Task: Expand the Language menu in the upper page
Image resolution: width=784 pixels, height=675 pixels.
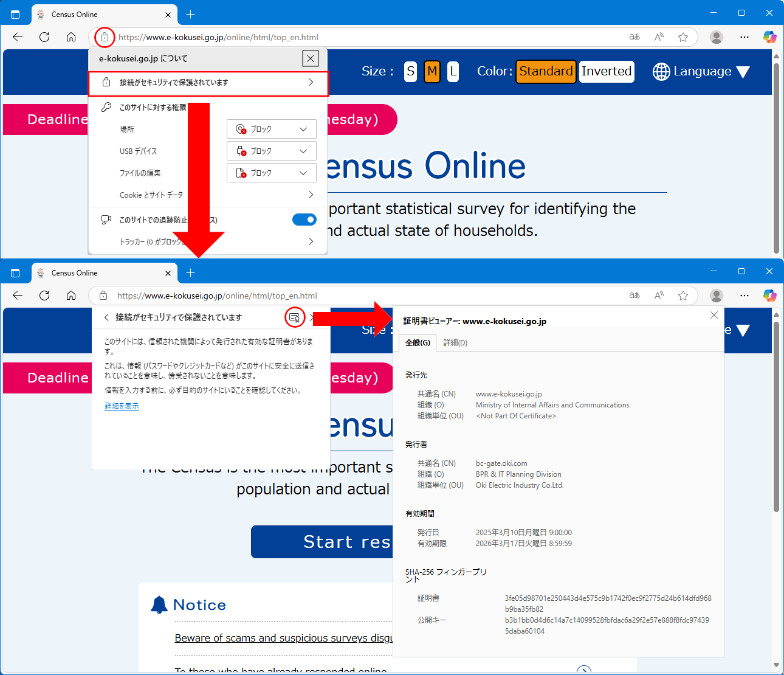Action: (701, 72)
